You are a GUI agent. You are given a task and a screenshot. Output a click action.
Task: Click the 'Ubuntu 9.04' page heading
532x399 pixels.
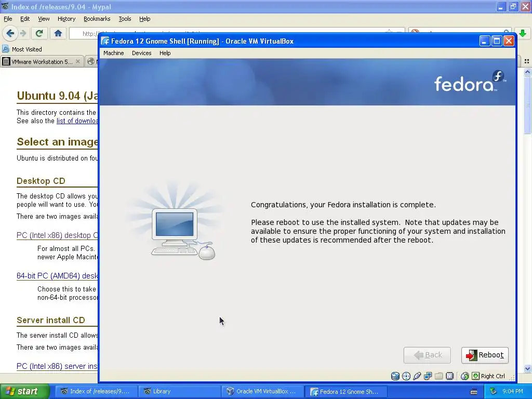(57, 96)
